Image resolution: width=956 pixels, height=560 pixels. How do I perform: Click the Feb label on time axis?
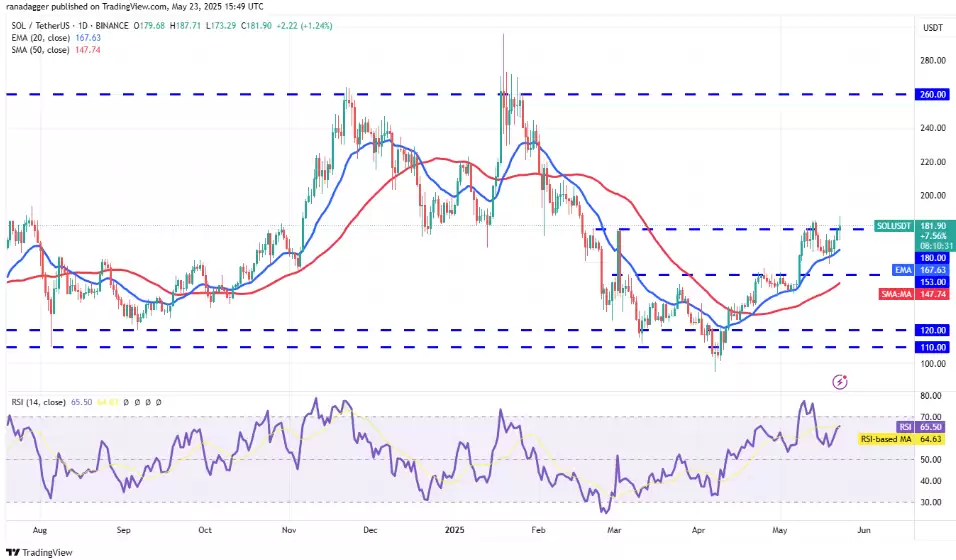(x=538, y=530)
